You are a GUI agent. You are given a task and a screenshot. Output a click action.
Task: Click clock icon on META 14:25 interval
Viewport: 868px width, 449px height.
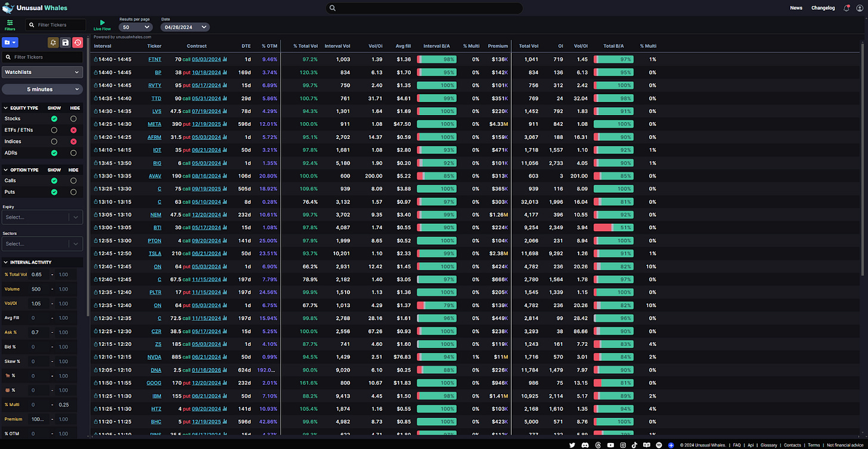click(x=95, y=124)
